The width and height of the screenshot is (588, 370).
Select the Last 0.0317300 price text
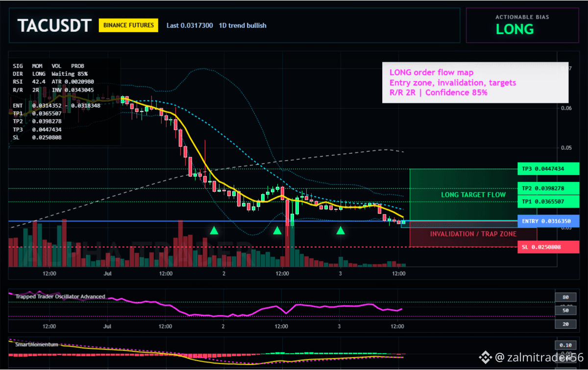pyautogui.click(x=190, y=25)
